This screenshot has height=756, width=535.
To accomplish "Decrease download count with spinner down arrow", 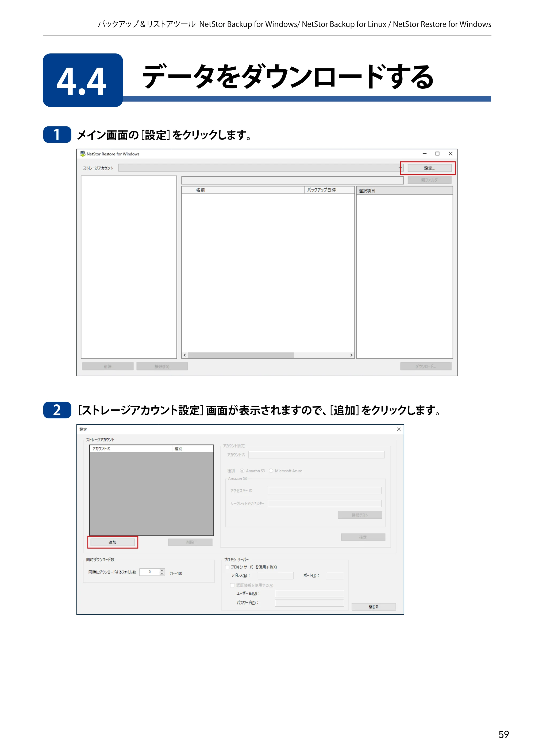I will [162, 573].
